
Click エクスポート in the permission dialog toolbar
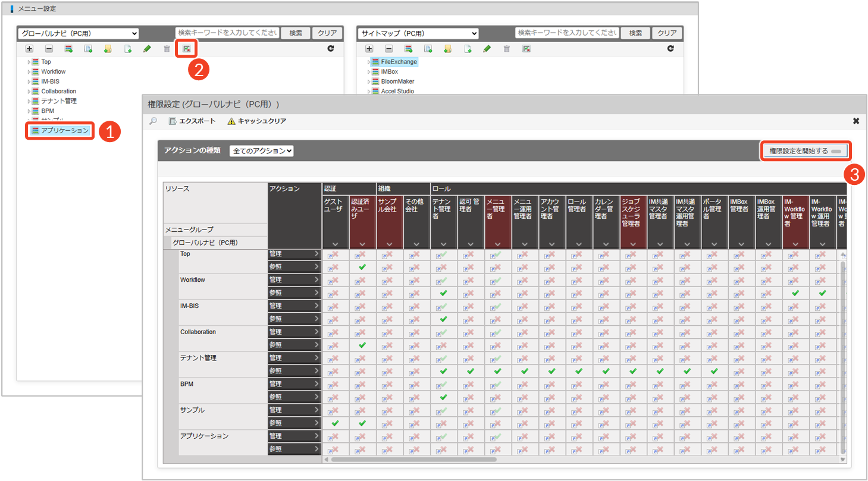tap(192, 121)
